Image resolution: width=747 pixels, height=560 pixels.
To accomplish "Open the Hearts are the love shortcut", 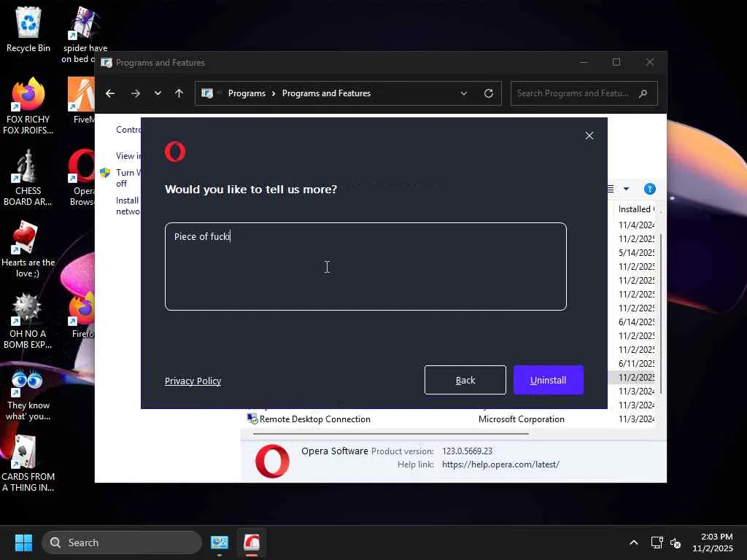I will tap(28, 249).
